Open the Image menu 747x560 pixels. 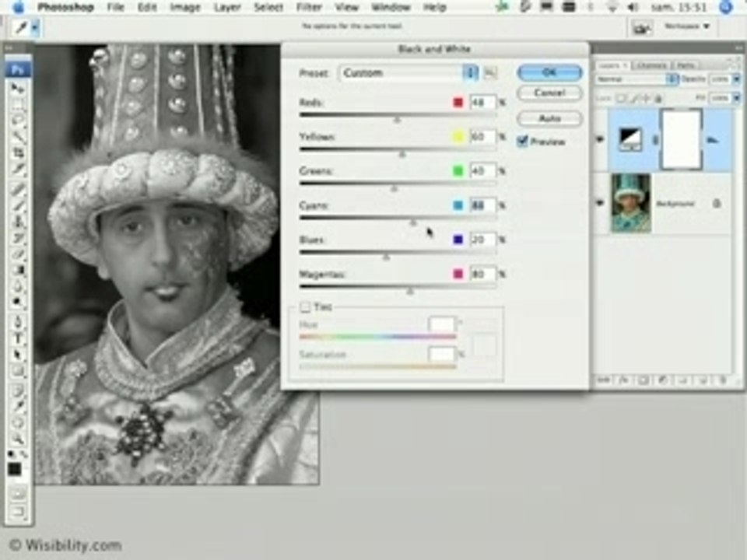[x=185, y=7]
